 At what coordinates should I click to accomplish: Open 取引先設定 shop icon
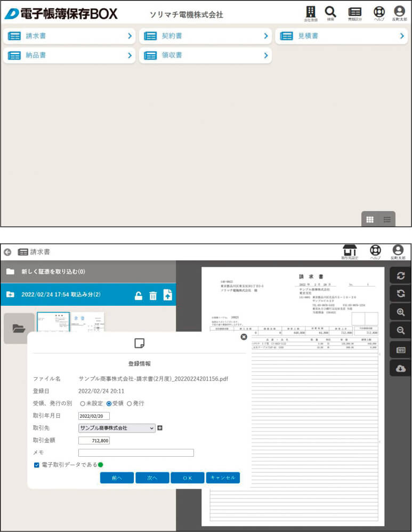(350, 252)
